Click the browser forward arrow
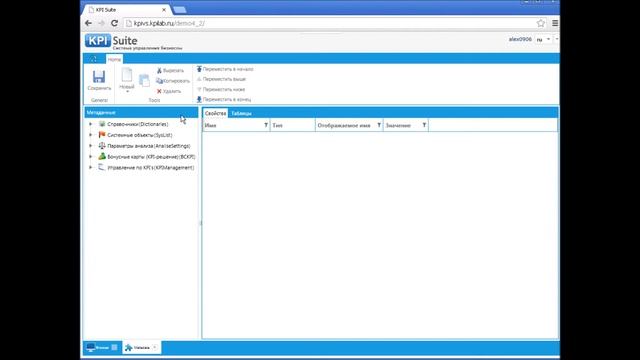 (102, 23)
